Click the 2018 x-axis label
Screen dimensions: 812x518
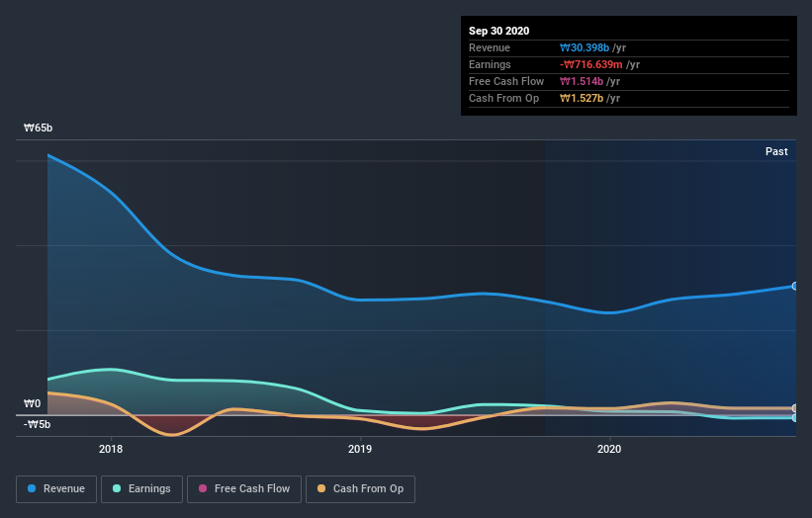pos(111,449)
